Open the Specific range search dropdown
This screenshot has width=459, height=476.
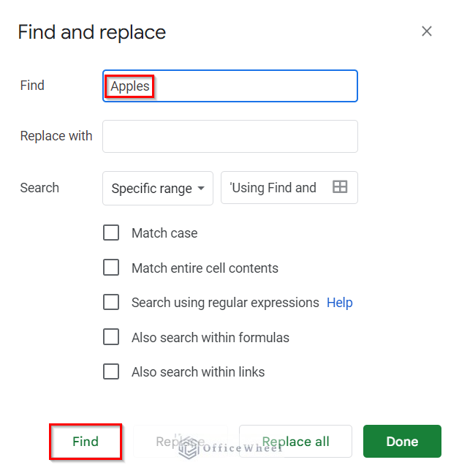pyautogui.click(x=157, y=189)
